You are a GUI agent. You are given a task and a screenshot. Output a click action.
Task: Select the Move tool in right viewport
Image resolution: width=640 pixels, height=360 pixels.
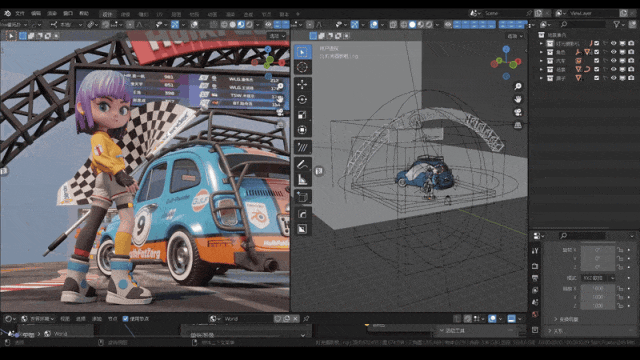(302, 84)
